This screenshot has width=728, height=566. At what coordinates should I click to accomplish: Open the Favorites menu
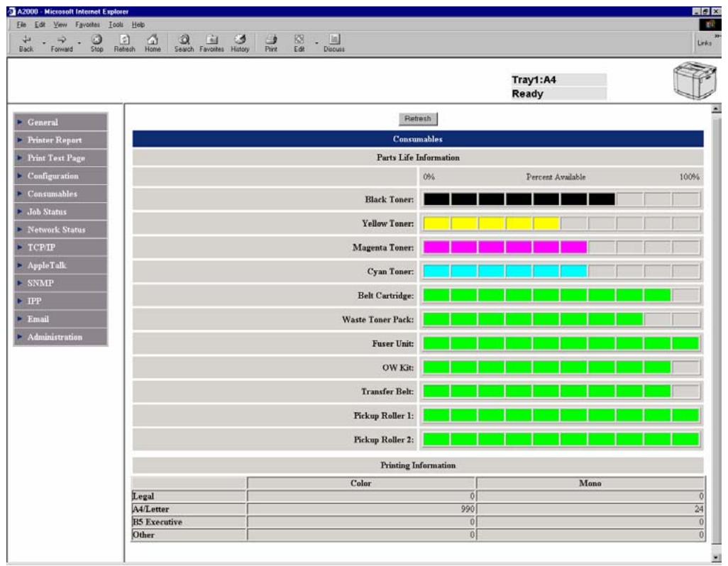click(88, 25)
